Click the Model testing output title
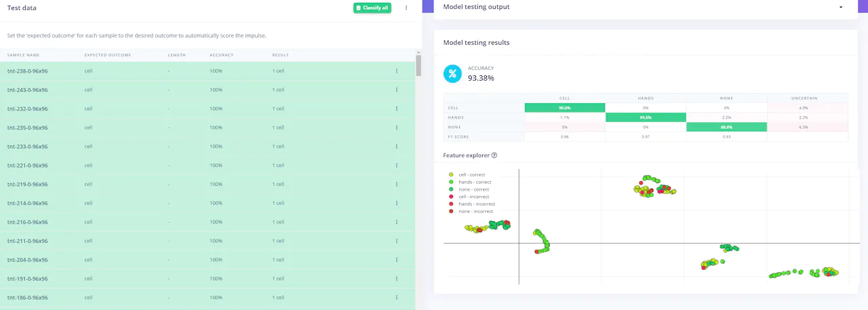This screenshot has height=310, width=868. coord(476,7)
